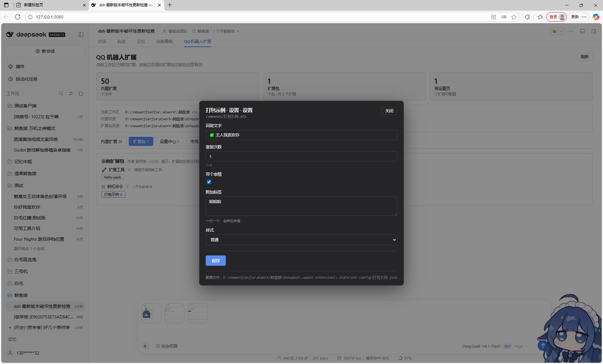Switch to the 新建标签页 browser tab

[51, 5]
